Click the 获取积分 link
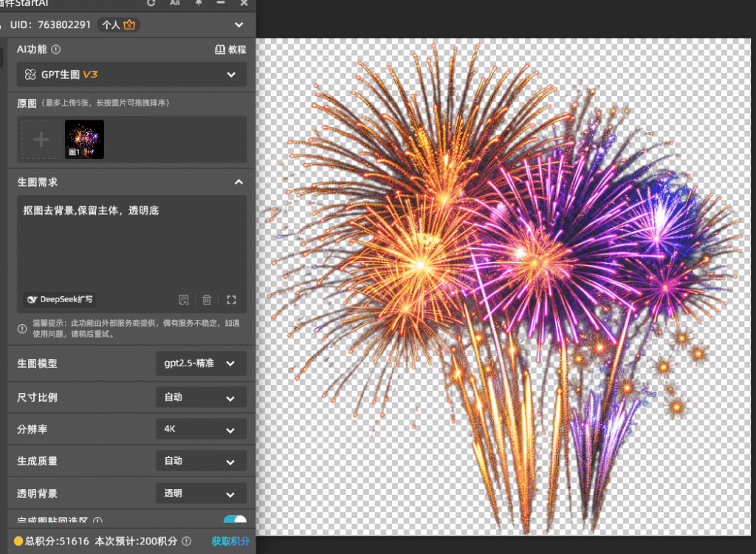The height and width of the screenshot is (554, 756). 230,541
